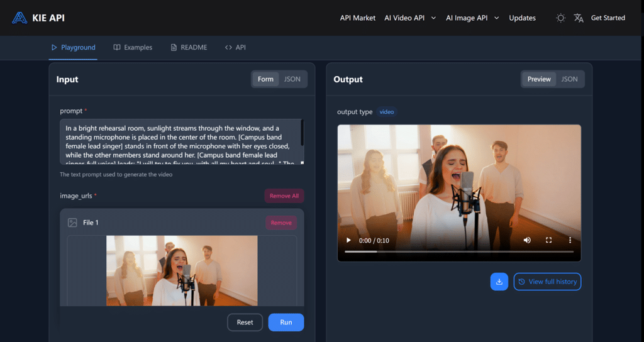Open the API Market menu item

[x=357, y=18]
